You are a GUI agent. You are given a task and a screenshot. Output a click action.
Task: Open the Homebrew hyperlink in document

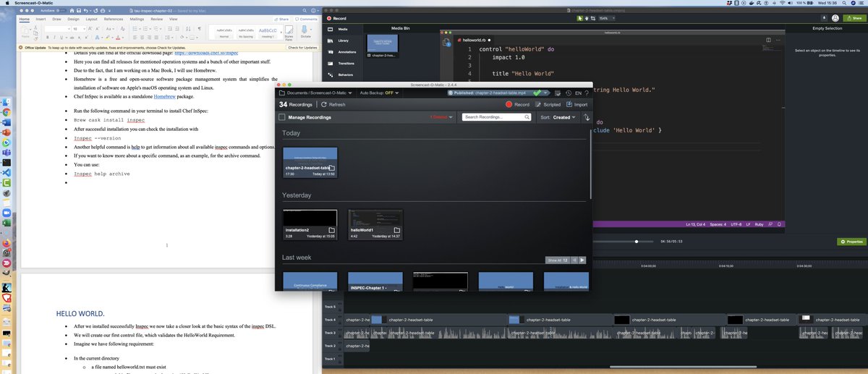click(x=166, y=95)
